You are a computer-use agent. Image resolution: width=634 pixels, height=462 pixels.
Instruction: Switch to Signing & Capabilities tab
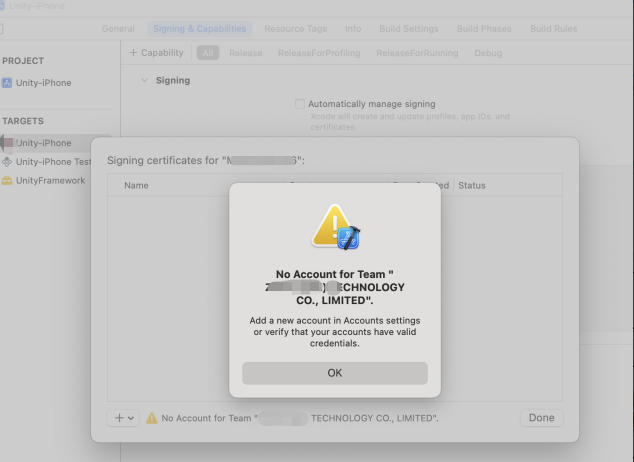coord(199,29)
